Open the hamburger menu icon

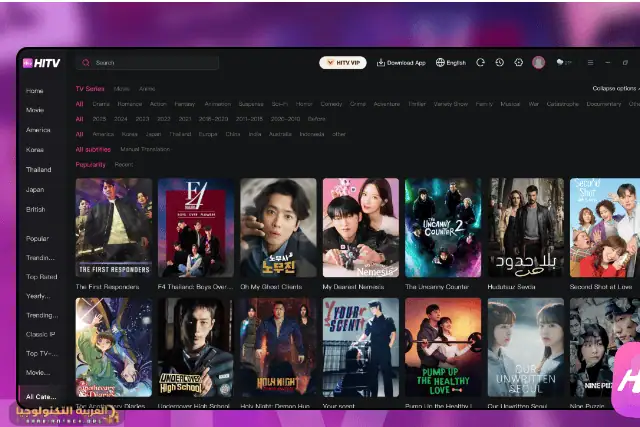coord(590,62)
